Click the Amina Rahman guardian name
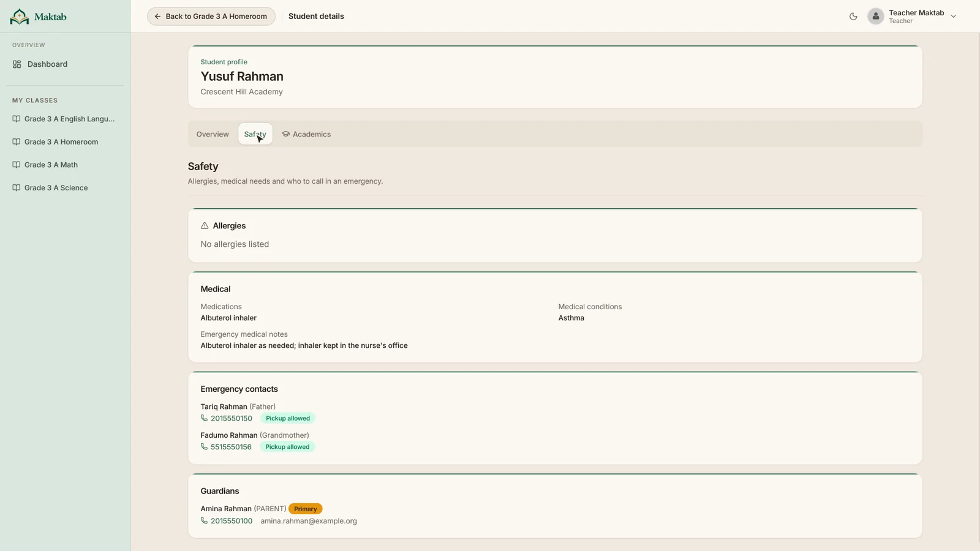The image size is (980, 551). pyautogui.click(x=226, y=509)
